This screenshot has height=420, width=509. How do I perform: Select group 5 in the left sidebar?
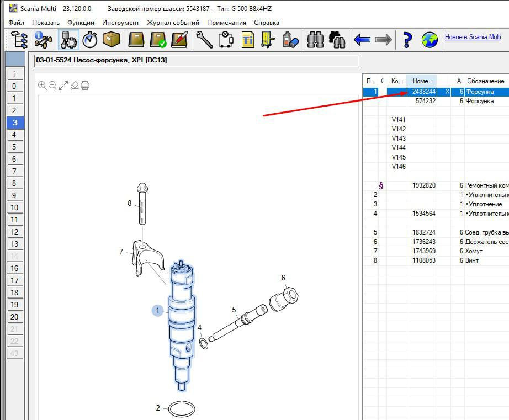14,147
